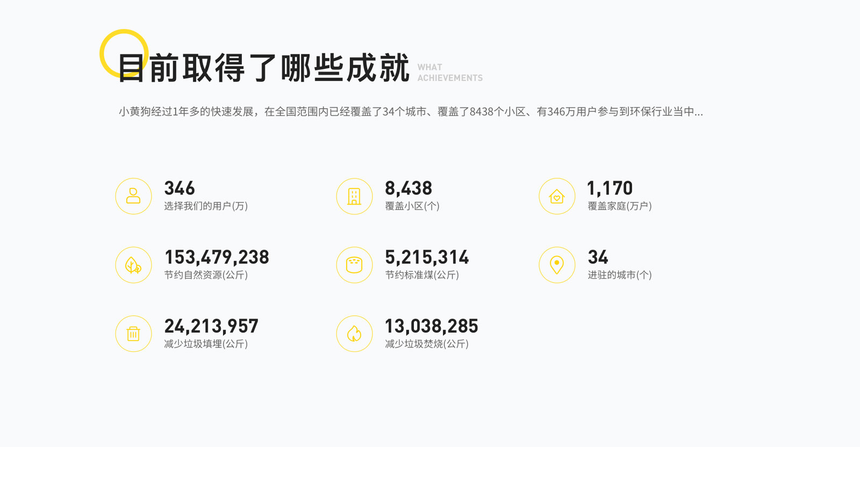Click the number 13,038,285
The image size is (860, 504).
pos(432,326)
